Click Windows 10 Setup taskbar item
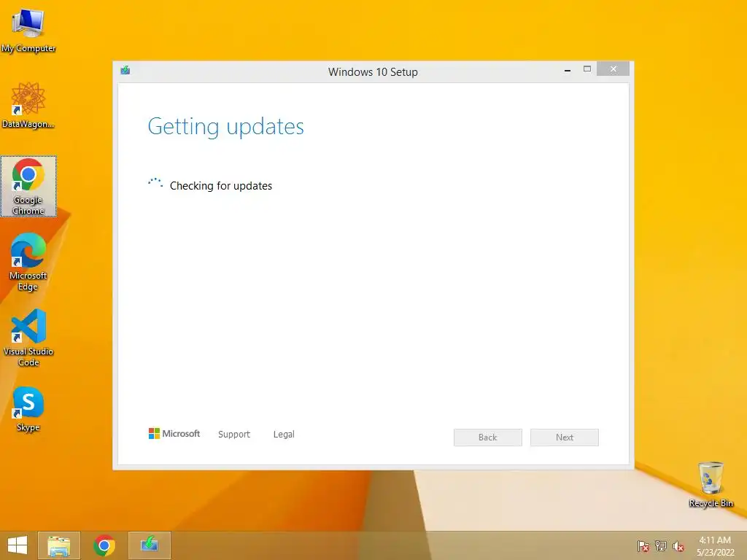The width and height of the screenshot is (747, 560). coord(150,545)
